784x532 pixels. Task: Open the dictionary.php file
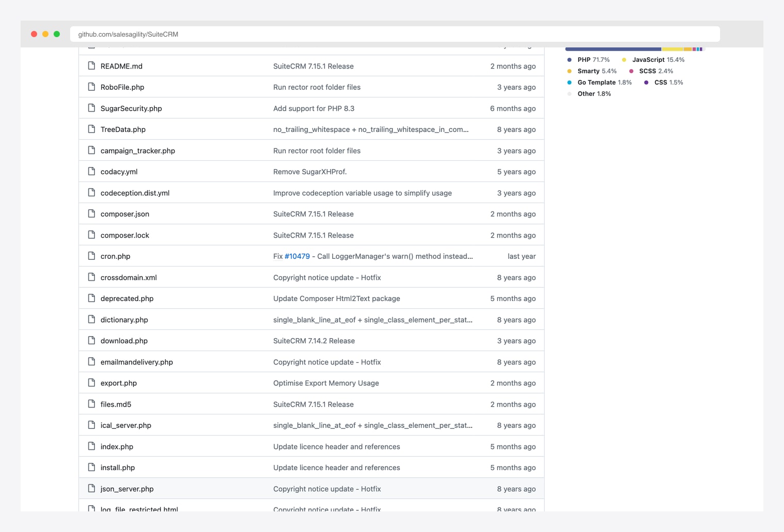point(124,320)
